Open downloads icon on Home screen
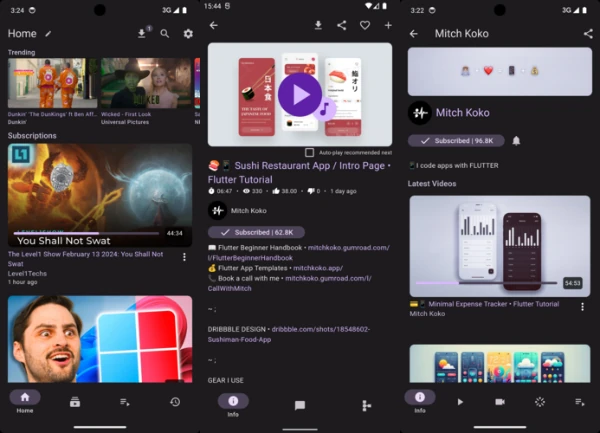 142,34
